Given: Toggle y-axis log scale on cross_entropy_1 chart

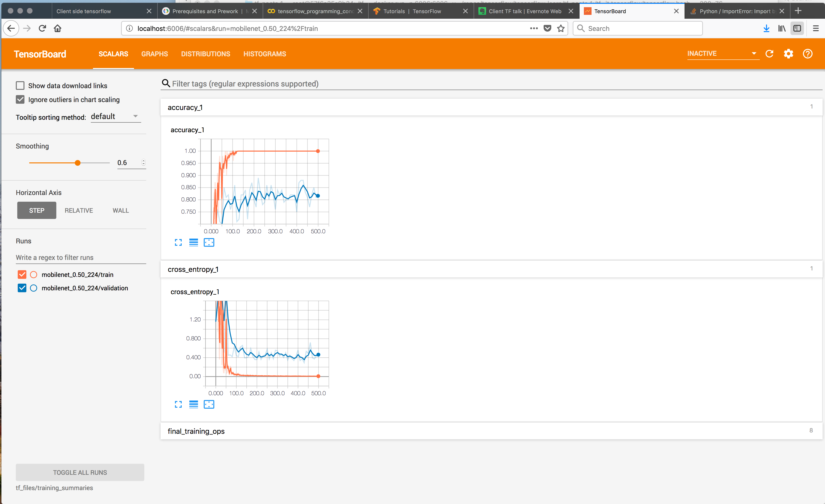Looking at the screenshot, I should [193, 405].
